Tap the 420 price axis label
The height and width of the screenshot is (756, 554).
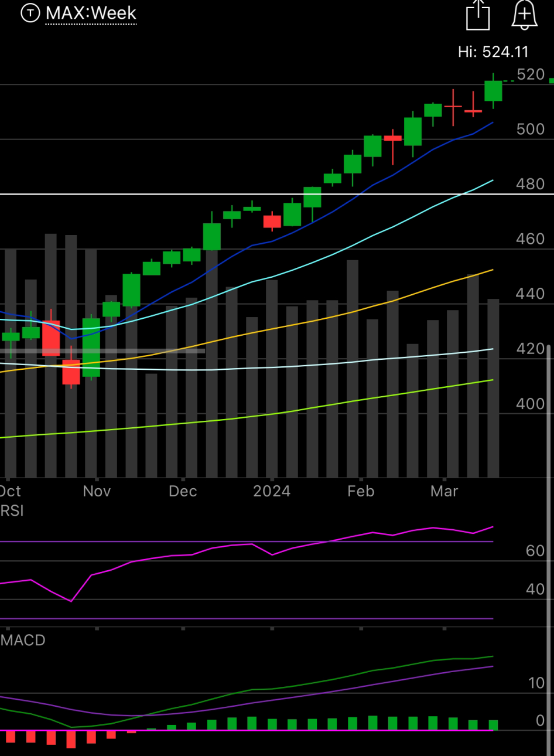tap(531, 349)
